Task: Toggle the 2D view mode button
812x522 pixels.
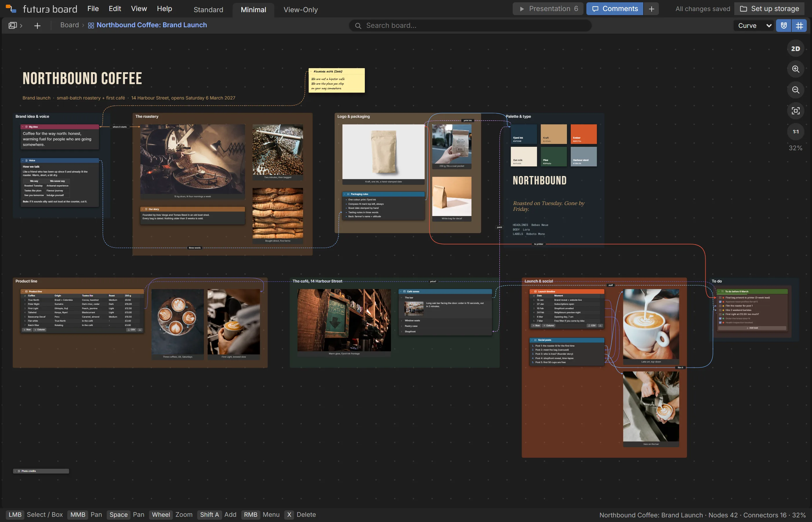Action: coord(795,49)
